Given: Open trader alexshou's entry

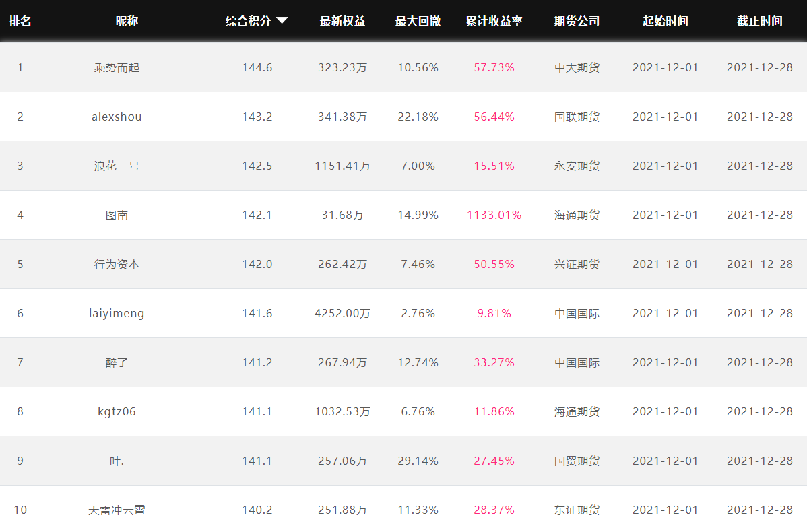Looking at the screenshot, I should [117, 117].
